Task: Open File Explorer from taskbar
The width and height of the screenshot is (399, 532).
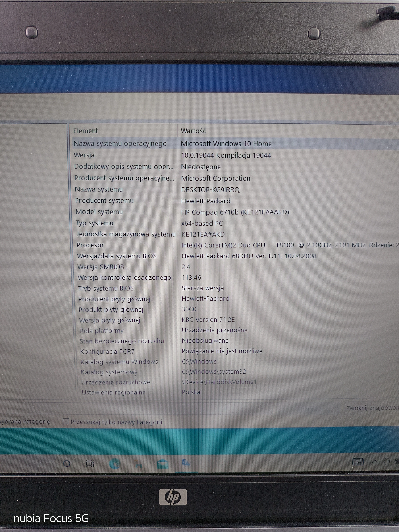Action: pos(138,464)
